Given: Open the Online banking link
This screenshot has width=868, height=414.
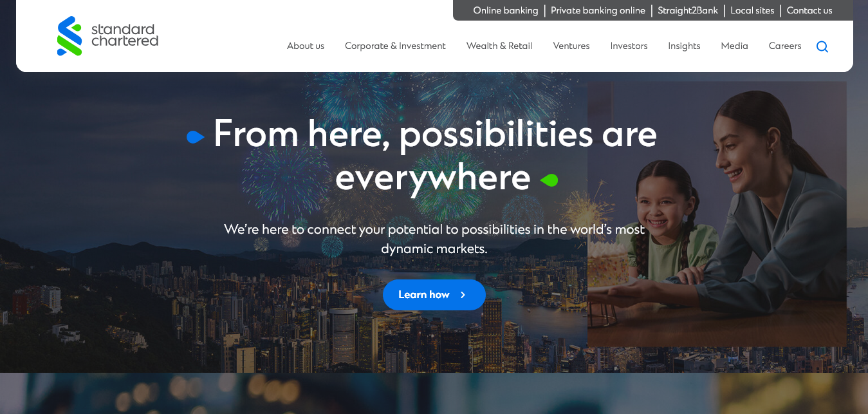Looking at the screenshot, I should (506, 10).
